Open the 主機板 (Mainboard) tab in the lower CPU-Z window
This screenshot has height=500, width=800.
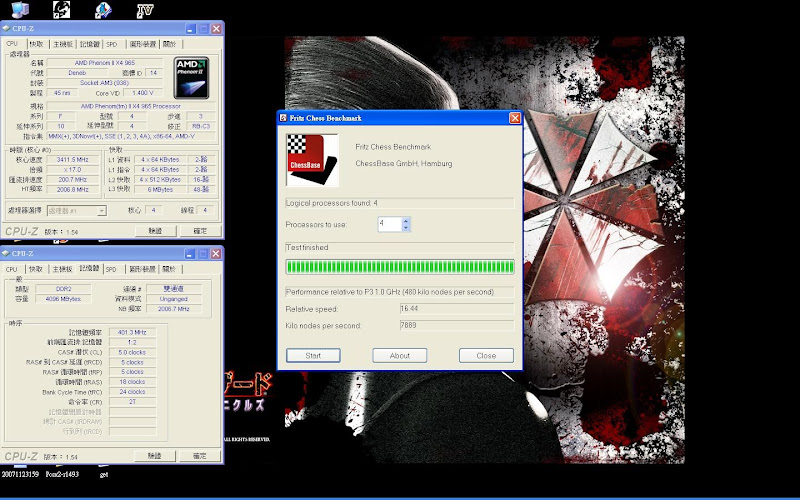pyautogui.click(x=63, y=269)
